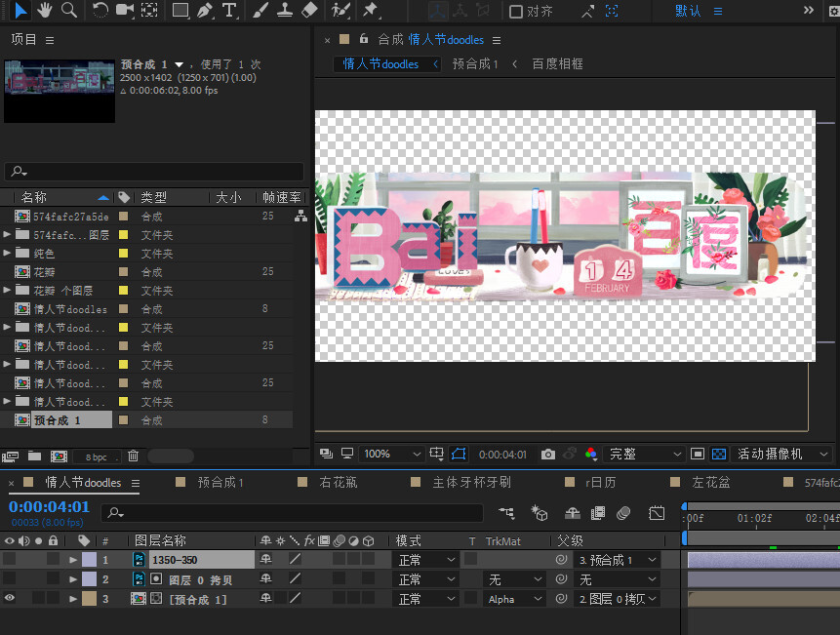Click the 默认 workspace label
The width and height of the screenshot is (840, 635).
point(688,11)
